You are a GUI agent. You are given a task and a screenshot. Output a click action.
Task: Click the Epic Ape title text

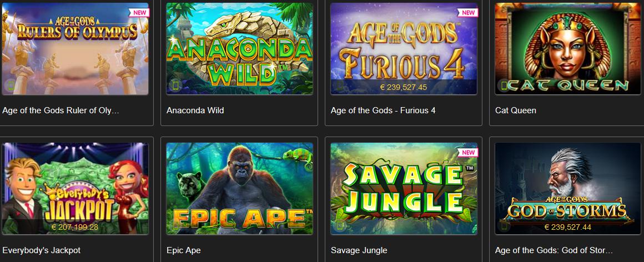point(184,250)
